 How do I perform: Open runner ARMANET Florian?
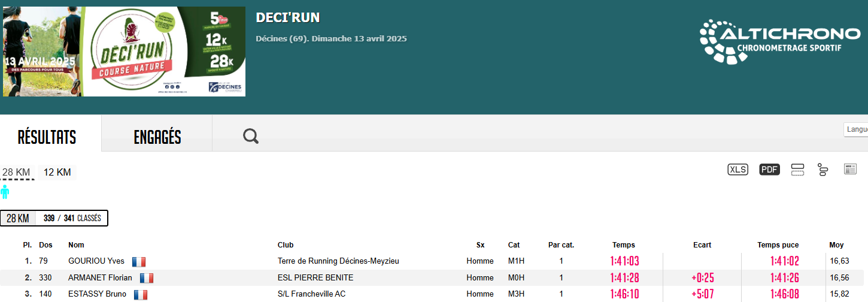click(x=100, y=278)
